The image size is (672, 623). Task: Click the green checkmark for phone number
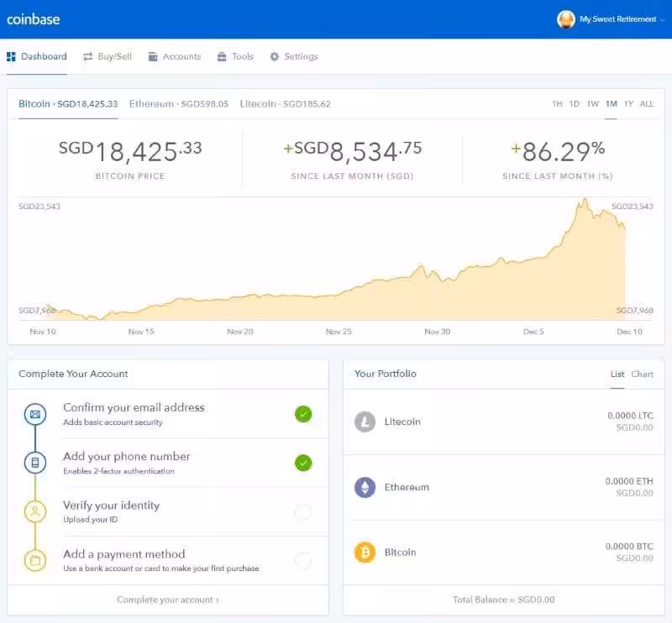[303, 463]
